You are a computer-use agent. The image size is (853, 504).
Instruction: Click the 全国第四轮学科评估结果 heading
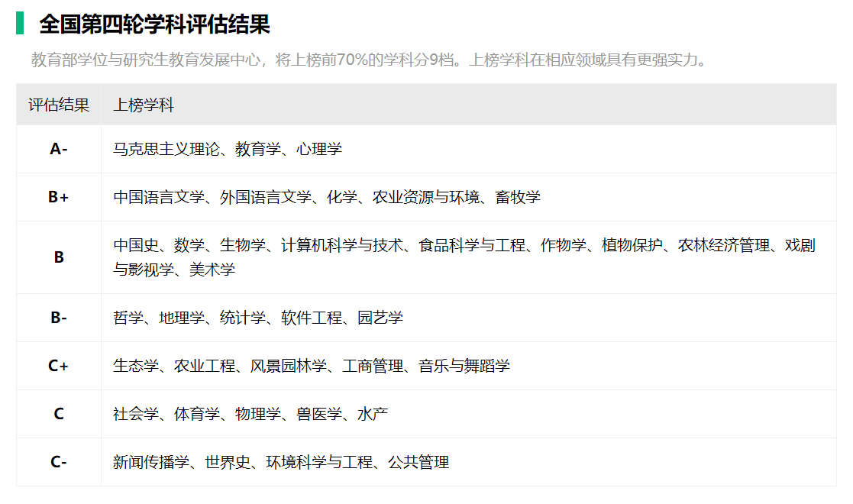coord(154,24)
